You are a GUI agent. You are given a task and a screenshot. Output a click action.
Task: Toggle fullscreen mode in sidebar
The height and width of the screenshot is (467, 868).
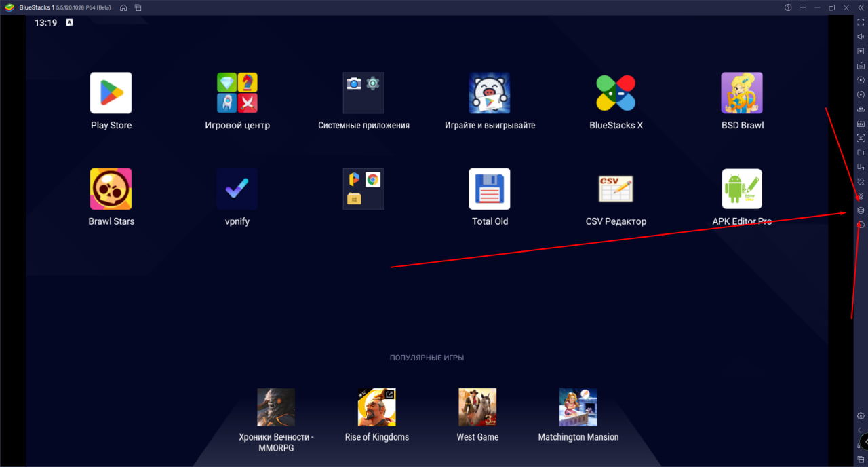pos(861,22)
